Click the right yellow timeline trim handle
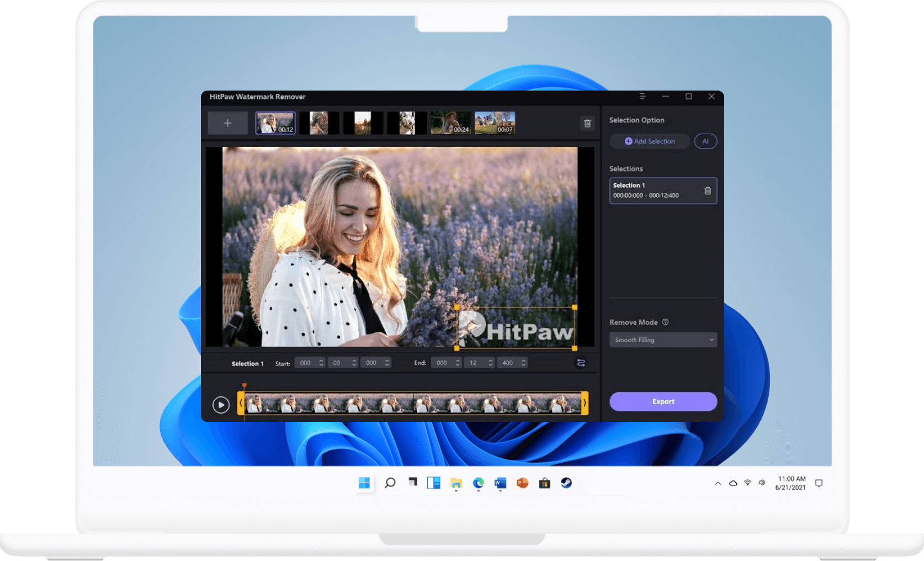Screen dimensions: 924x561 point(585,403)
